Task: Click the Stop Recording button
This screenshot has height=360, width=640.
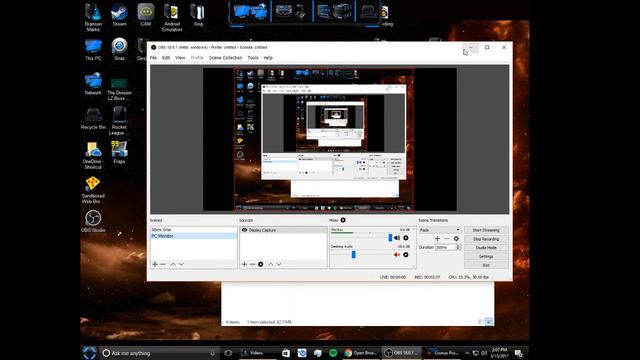Action: [486, 239]
